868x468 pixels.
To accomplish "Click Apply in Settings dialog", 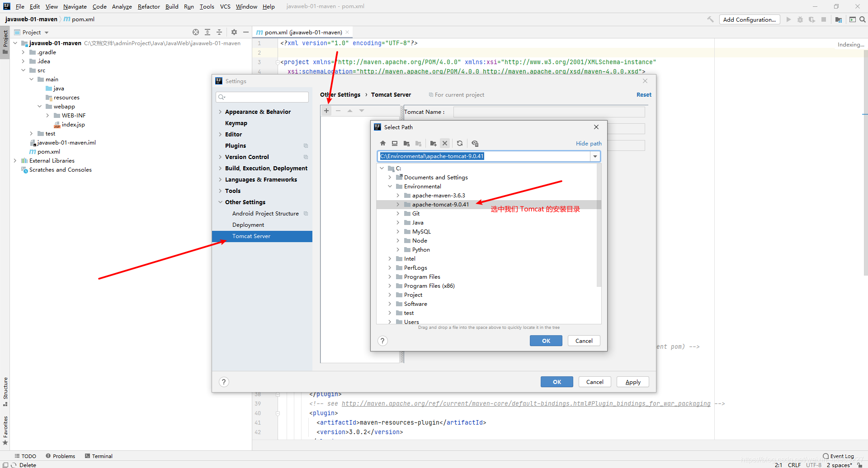I will [633, 382].
